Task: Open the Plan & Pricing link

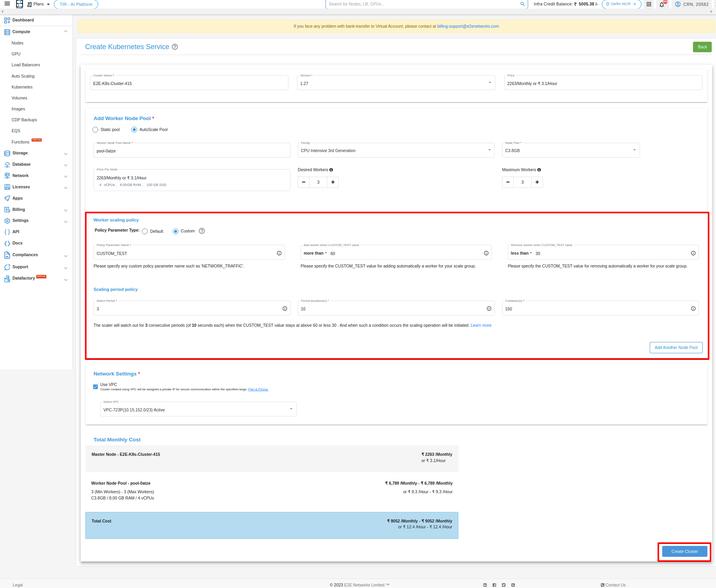Action: [x=258, y=389]
